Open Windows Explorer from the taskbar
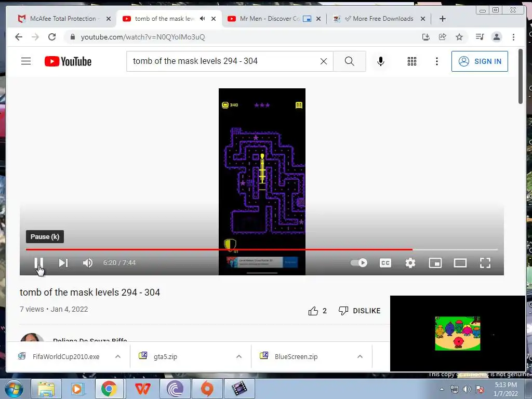 (x=46, y=389)
